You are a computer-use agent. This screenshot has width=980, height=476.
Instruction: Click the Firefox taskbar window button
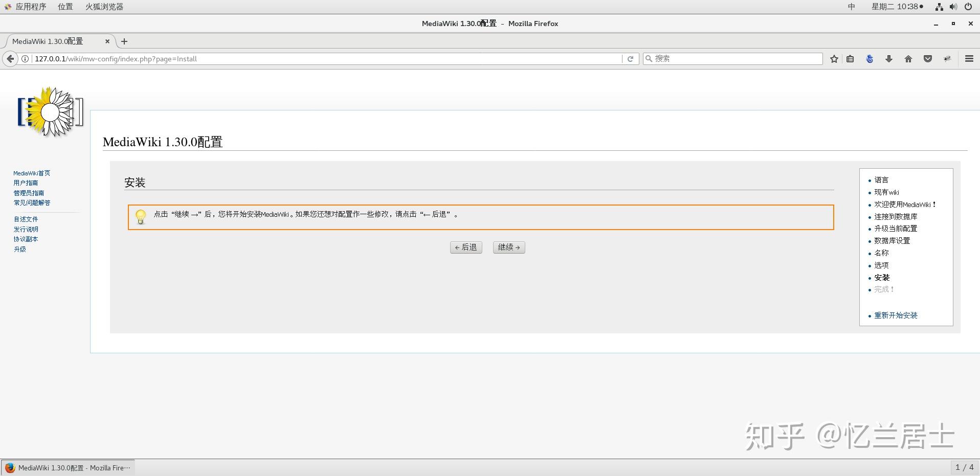(x=68, y=468)
